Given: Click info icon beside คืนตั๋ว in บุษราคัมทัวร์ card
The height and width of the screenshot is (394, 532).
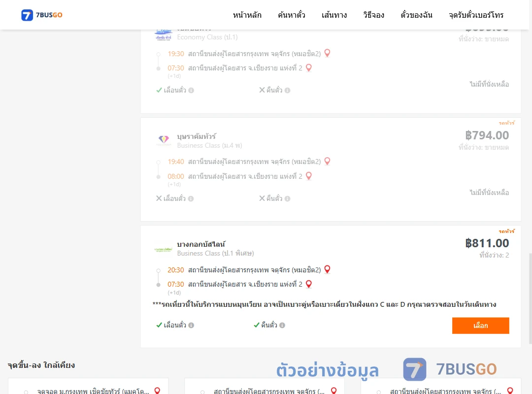Looking at the screenshot, I should [287, 198].
